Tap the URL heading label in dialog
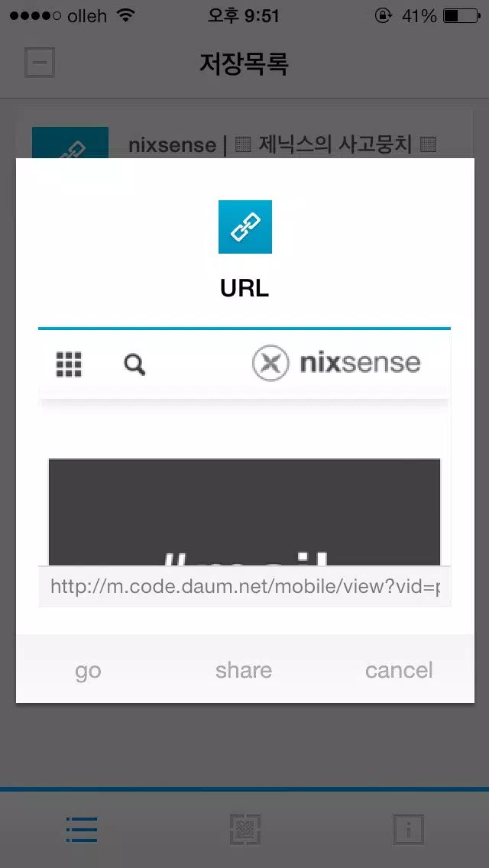The image size is (489, 868). click(244, 289)
